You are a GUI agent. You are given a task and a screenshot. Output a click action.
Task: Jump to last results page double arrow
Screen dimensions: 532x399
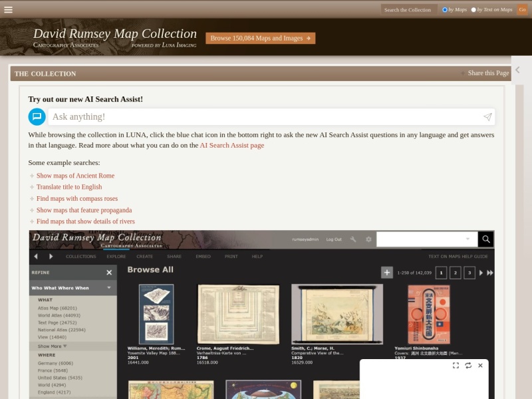tap(490, 273)
